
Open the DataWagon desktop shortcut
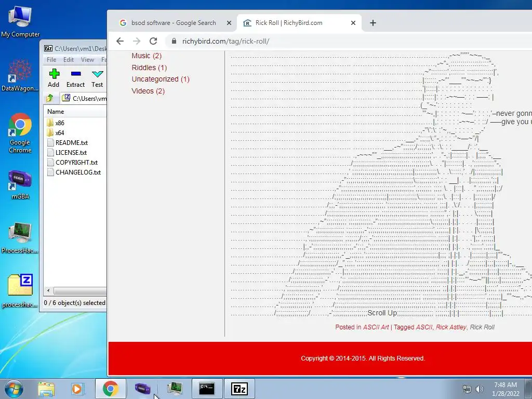click(x=20, y=75)
